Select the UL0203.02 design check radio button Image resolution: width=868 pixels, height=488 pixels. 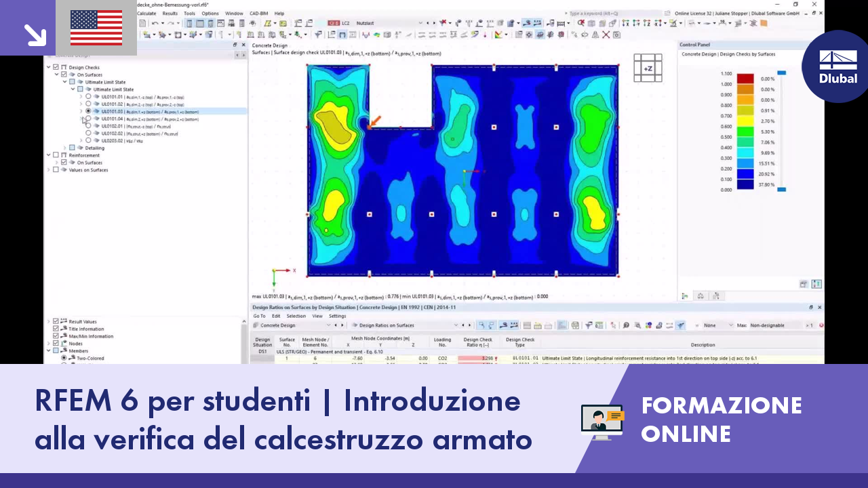(x=88, y=140)
